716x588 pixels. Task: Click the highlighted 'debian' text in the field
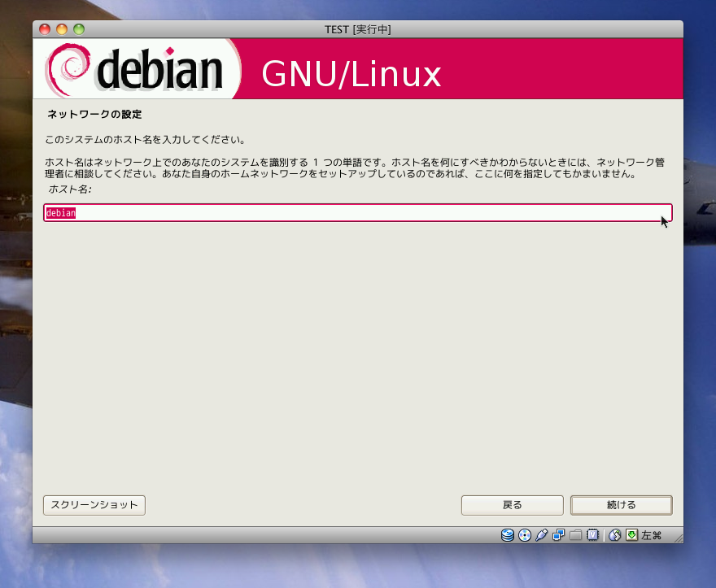tap(61, 213)
